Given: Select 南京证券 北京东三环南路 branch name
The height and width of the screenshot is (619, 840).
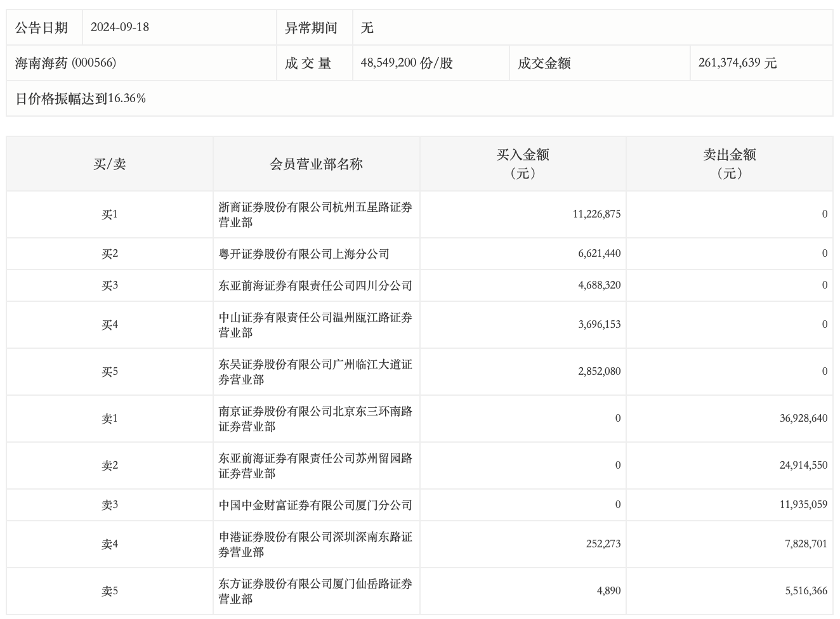Looking at the screenshot, I should (315, 419).
